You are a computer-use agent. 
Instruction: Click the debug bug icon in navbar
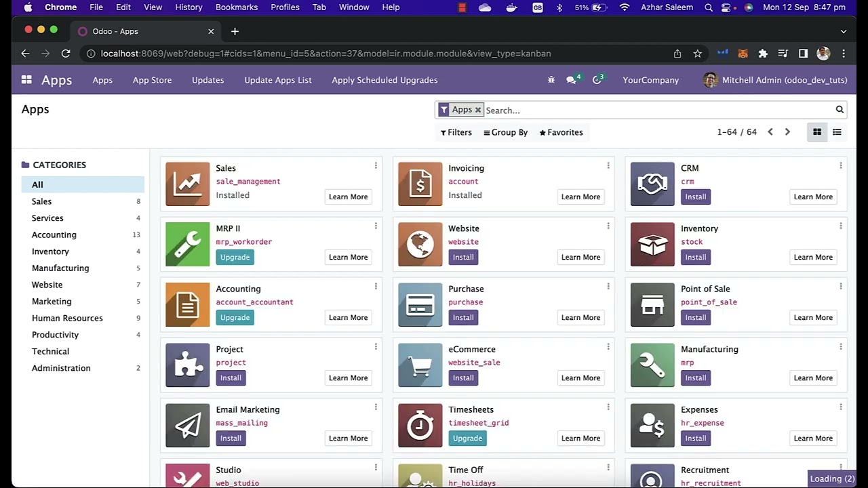(551, 80)
